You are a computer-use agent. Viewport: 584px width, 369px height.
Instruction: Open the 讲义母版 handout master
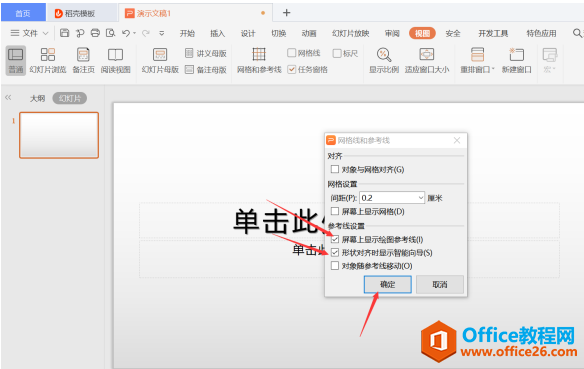[x=206, y=53]
